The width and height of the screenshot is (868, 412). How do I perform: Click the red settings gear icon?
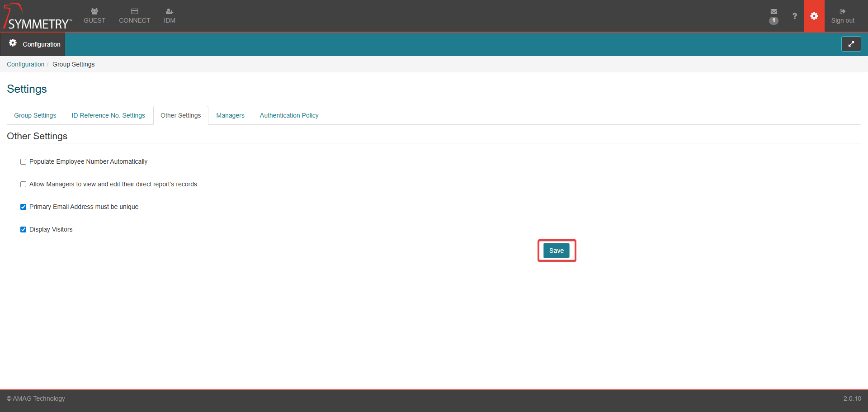click(x=814, y=16)
